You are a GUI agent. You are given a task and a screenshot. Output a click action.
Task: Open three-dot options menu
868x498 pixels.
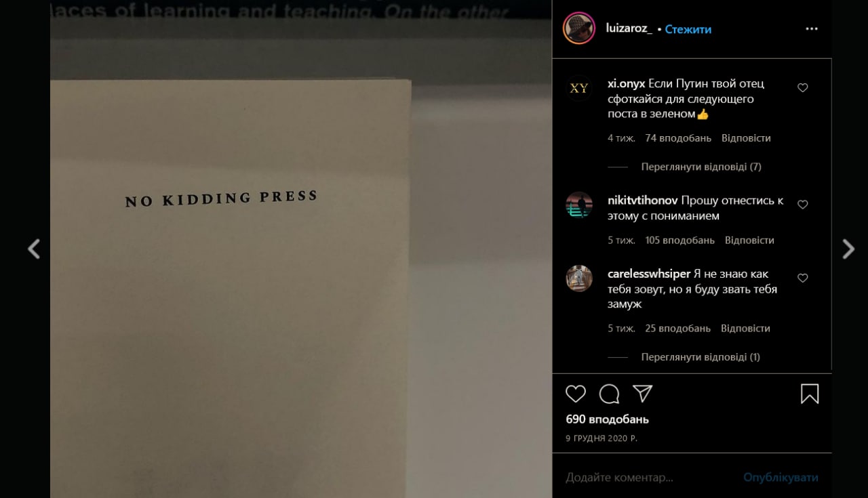[812, 29]
